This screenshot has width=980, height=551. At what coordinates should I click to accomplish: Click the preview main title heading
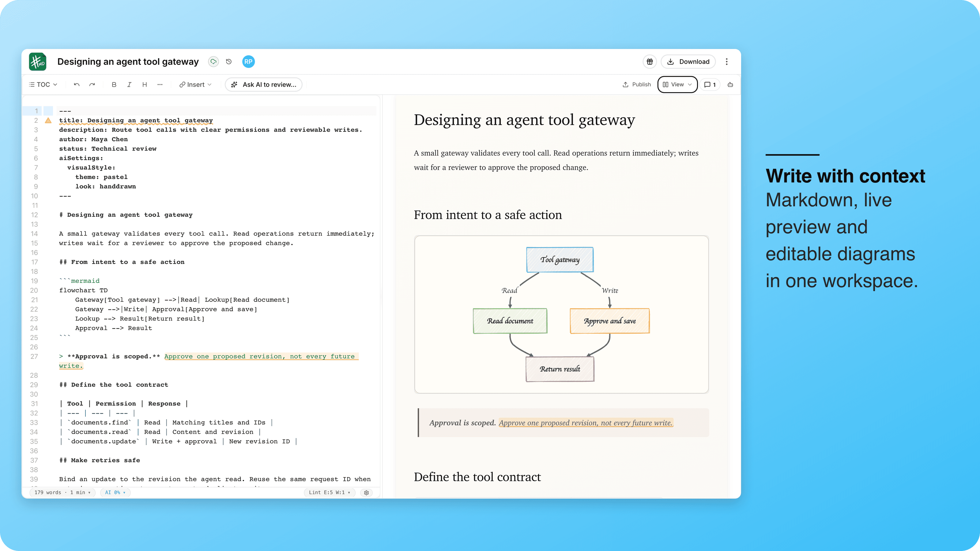click(524, 120)
